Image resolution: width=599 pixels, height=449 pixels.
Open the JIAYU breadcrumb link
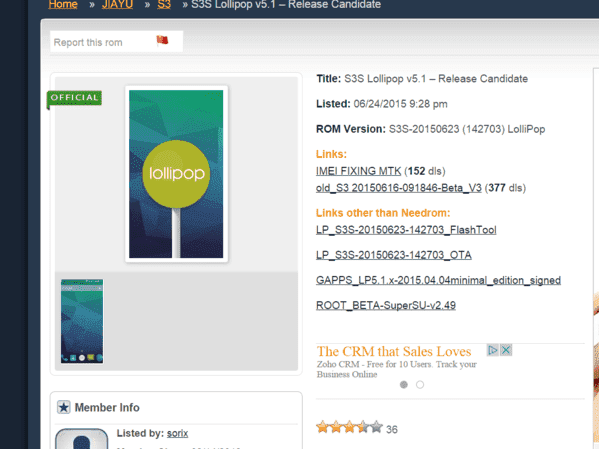[117, 5]
